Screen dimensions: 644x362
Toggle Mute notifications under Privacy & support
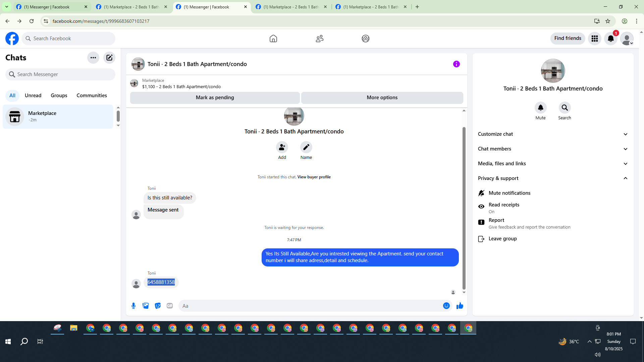coord(509,193)
